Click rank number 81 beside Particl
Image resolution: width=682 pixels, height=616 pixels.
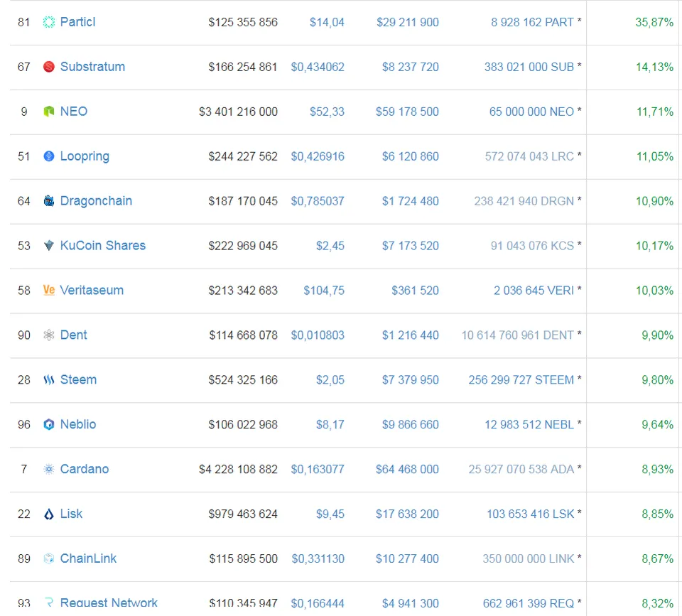(x=24, y=22)
